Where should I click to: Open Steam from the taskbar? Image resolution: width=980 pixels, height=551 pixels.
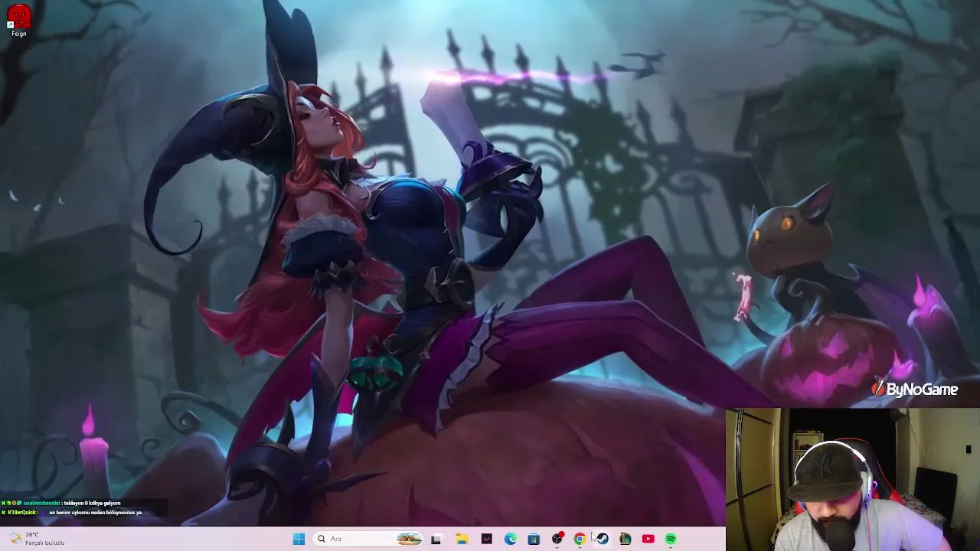[x=603, y=539]
